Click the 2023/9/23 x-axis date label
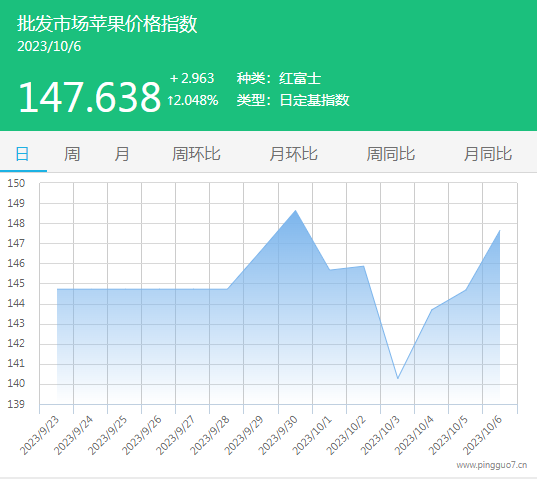The height and width of the screenshot is (479, 537). (x=39, y=436)
